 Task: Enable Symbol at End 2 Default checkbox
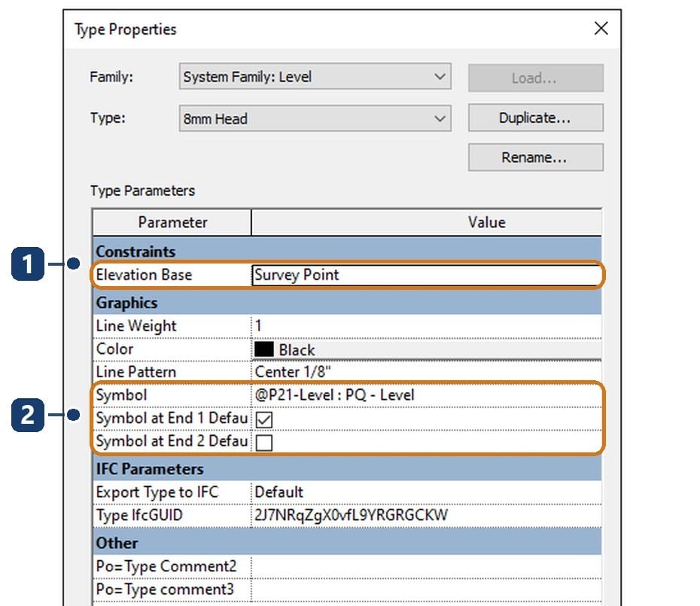coord(264,443)
